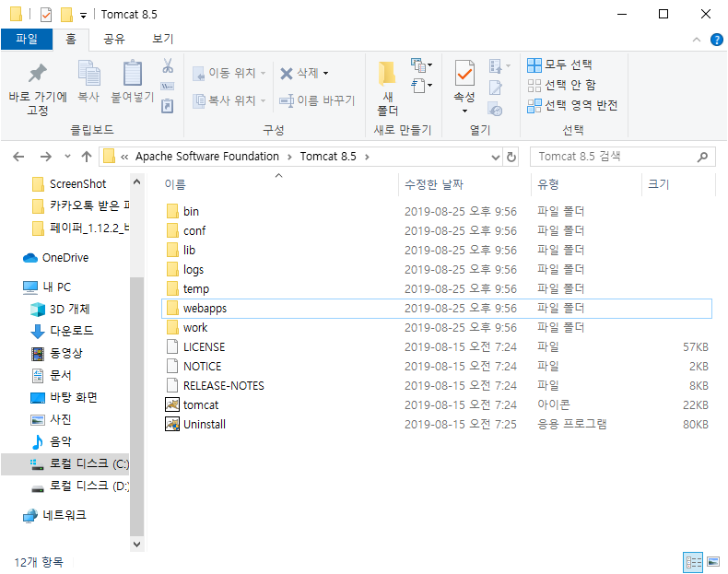Click the search magnifier icon
The height and width of the screenshot is (574, 728).
click(702, 157)
